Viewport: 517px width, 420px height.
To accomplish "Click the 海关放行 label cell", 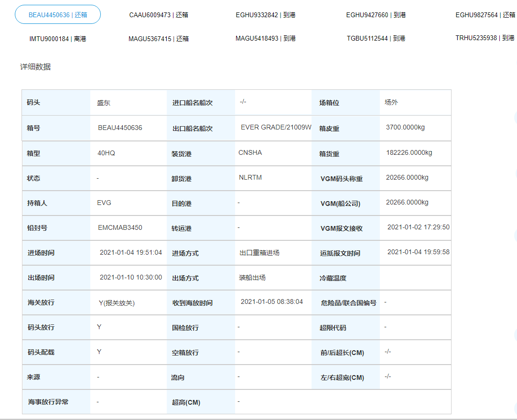I will [56, 302].
